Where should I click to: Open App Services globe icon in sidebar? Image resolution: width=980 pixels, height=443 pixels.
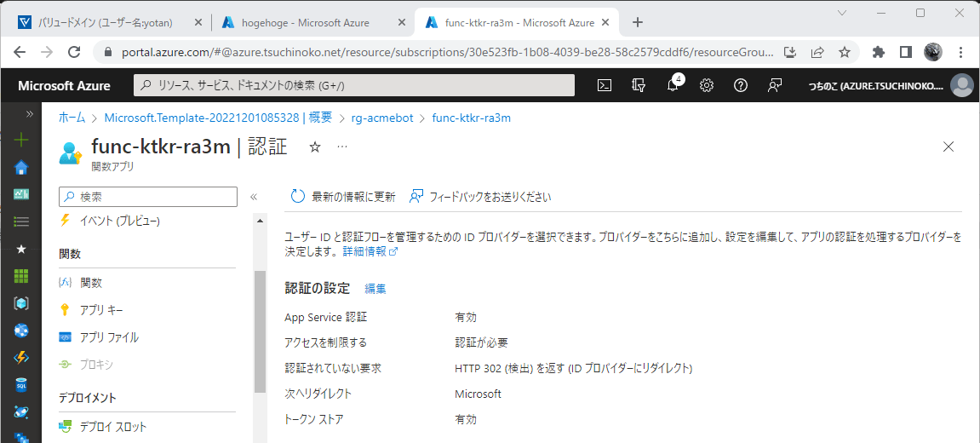pyautogui.click(x=21, y=330)
